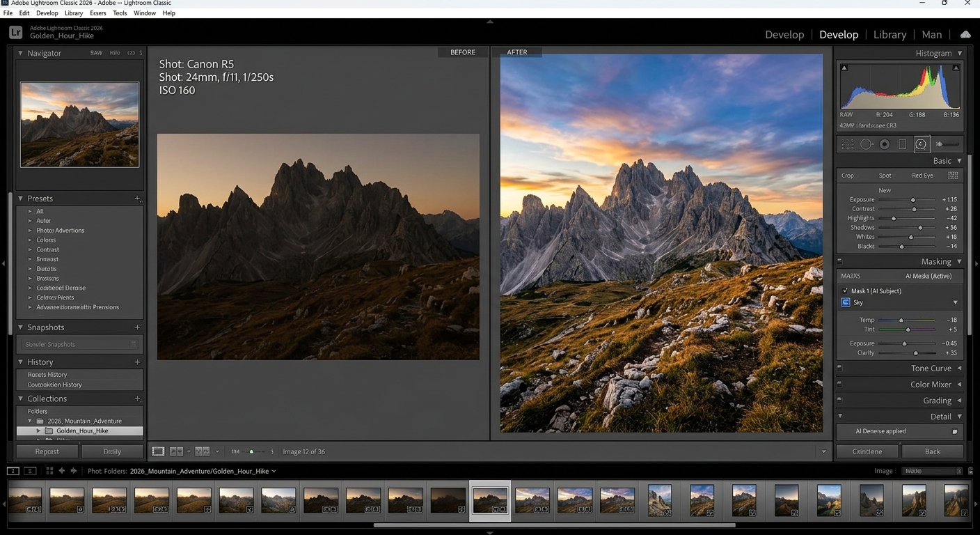The width and height of the screenshot is (980, 535).
Task: Add a new snapshot with plus icon
Action: [x=137, y=327]
